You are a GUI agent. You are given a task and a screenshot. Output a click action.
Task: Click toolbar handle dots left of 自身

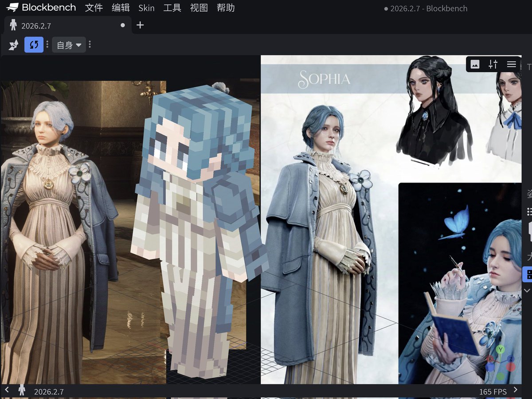click(47, 45)
